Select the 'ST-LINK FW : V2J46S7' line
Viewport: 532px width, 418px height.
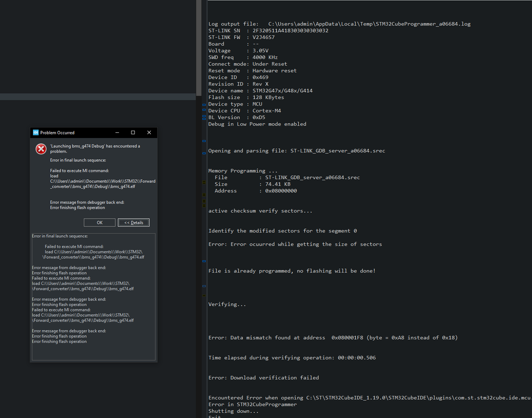tap(242, 37)
